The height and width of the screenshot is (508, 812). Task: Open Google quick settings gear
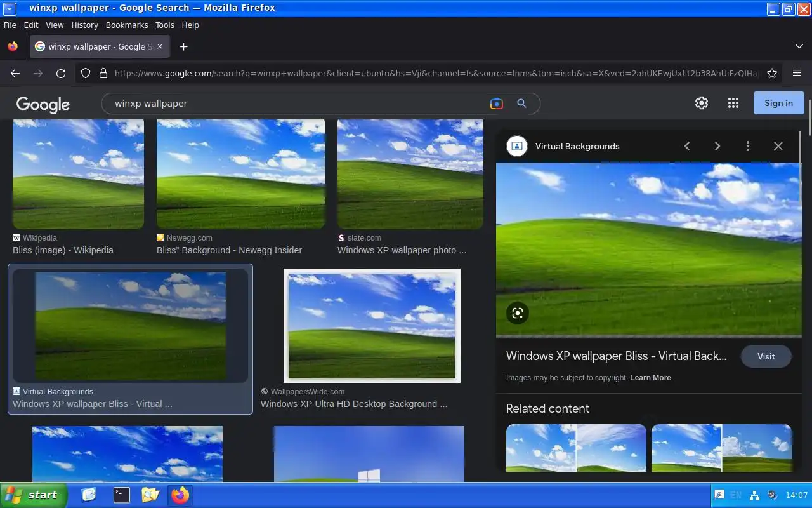coord(701,103)
